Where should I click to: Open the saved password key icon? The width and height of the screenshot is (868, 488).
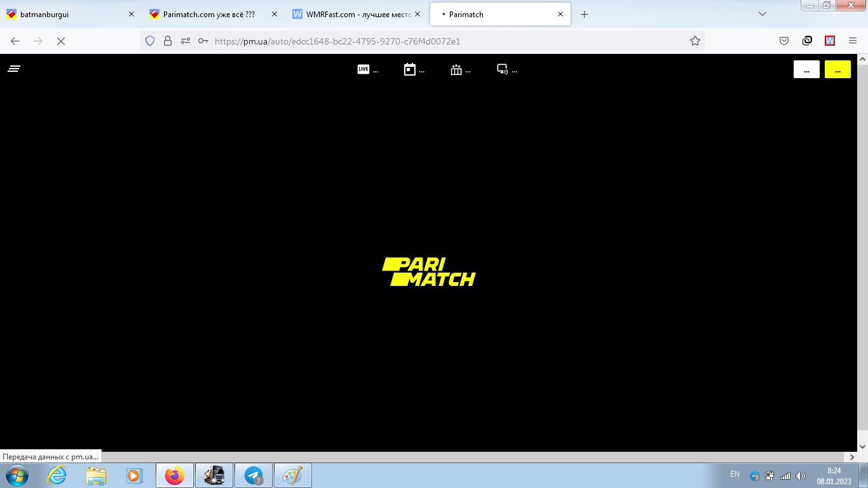[203, 41]
